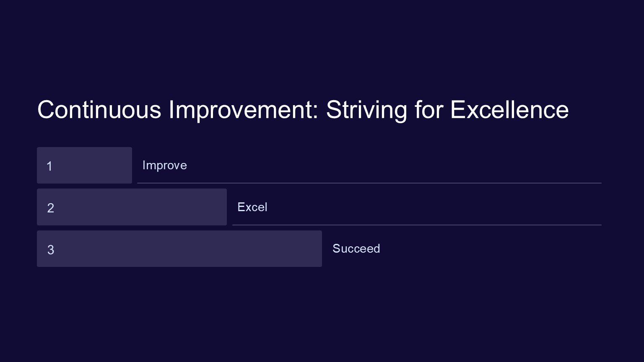Click the word "for" in the heading
Image resolution: width=644 pixels, height=362 pixels.
tap(428, 110)
